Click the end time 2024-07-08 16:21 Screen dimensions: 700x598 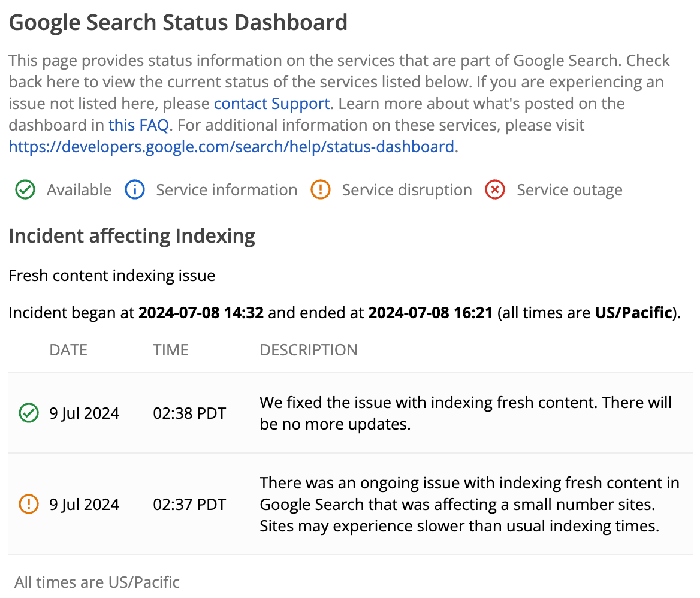click(430, 313)
